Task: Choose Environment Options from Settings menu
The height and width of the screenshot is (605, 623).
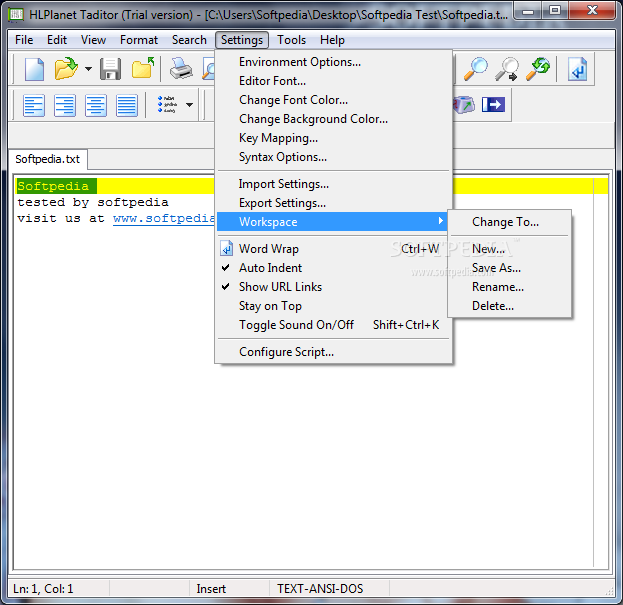Action: point(333,62)
